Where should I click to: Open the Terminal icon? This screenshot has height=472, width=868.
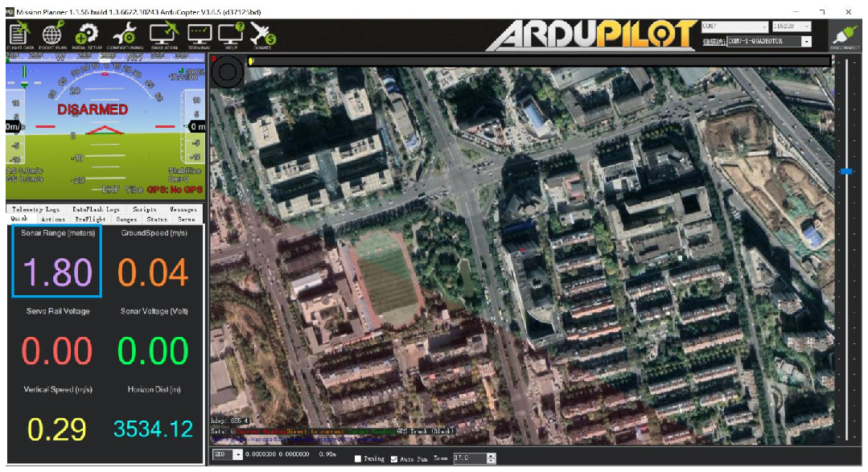200,35
